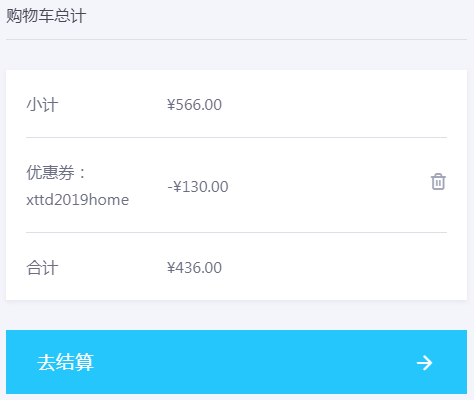Click the gray gap above the totals card

click(x=236, y=55)
